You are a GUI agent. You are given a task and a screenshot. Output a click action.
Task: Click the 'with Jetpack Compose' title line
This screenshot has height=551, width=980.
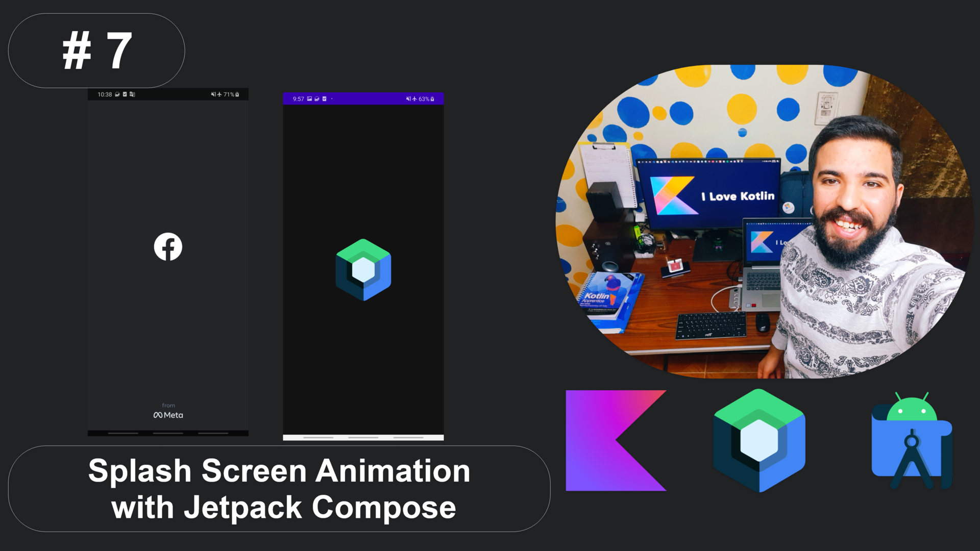[x=284, y=507]
